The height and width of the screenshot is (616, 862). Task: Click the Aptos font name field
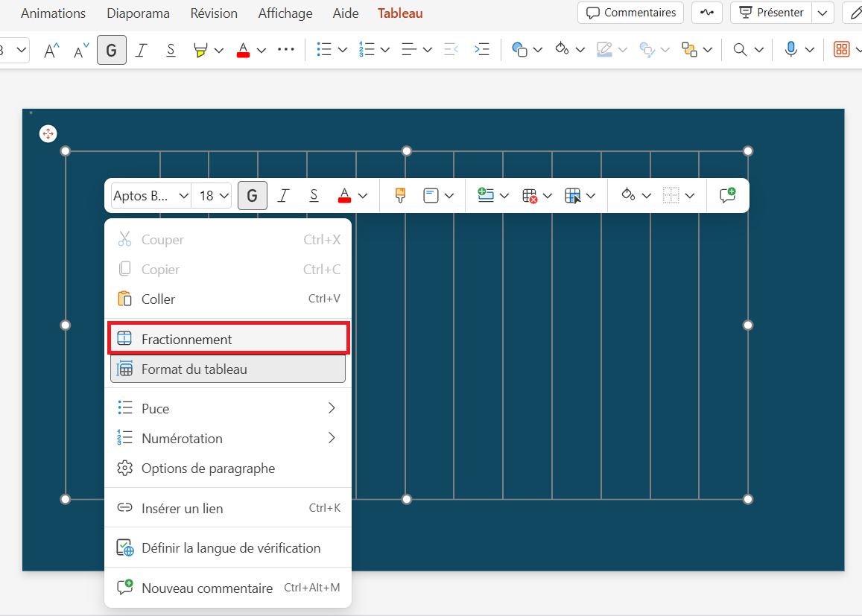[144, 195]
